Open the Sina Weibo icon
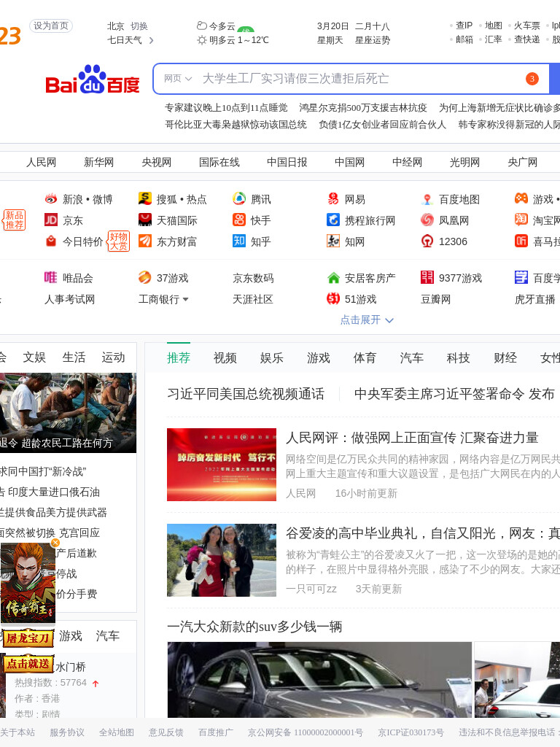The width and height of the screenshot is (560, 747). click(x=51, y=198)
